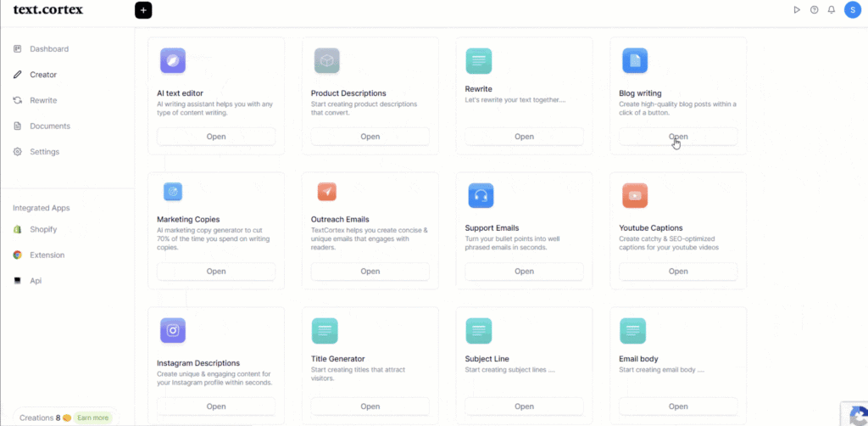Click the Instagram Descriptions camera icon
The width and height of the screenshot is (868, 426).
click(x=173, y=331)
